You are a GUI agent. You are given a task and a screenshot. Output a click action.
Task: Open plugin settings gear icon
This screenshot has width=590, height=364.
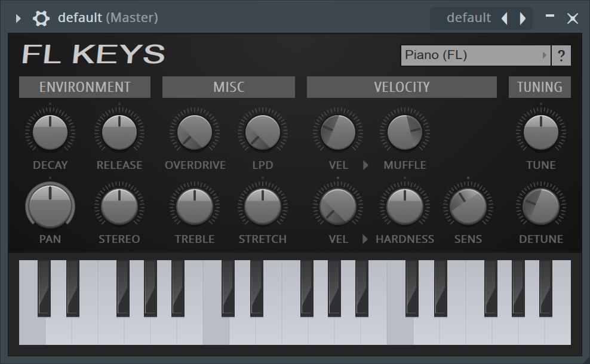(41, 18)
